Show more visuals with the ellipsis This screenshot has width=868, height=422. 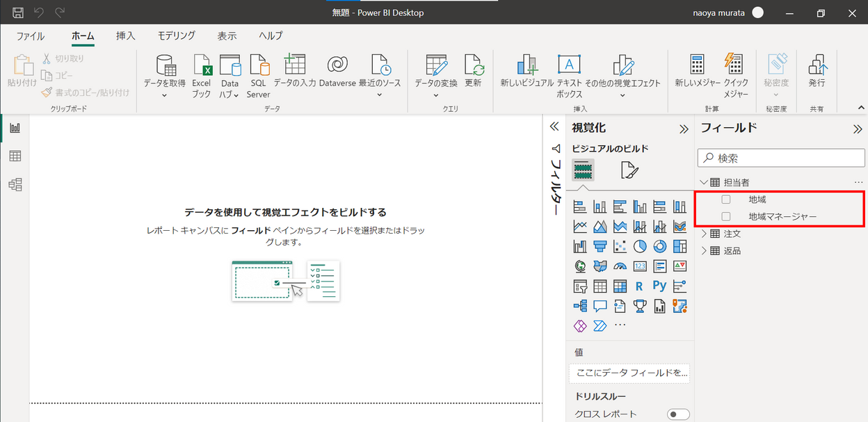click(x=620, y=325)
